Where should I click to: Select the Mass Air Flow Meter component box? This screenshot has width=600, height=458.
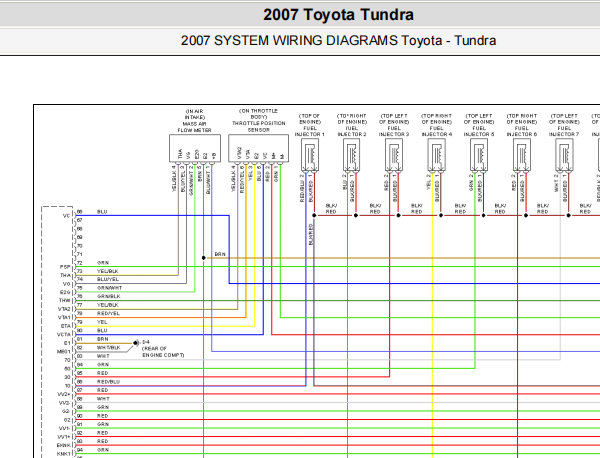pyautogui.click(x=195, y=148)
